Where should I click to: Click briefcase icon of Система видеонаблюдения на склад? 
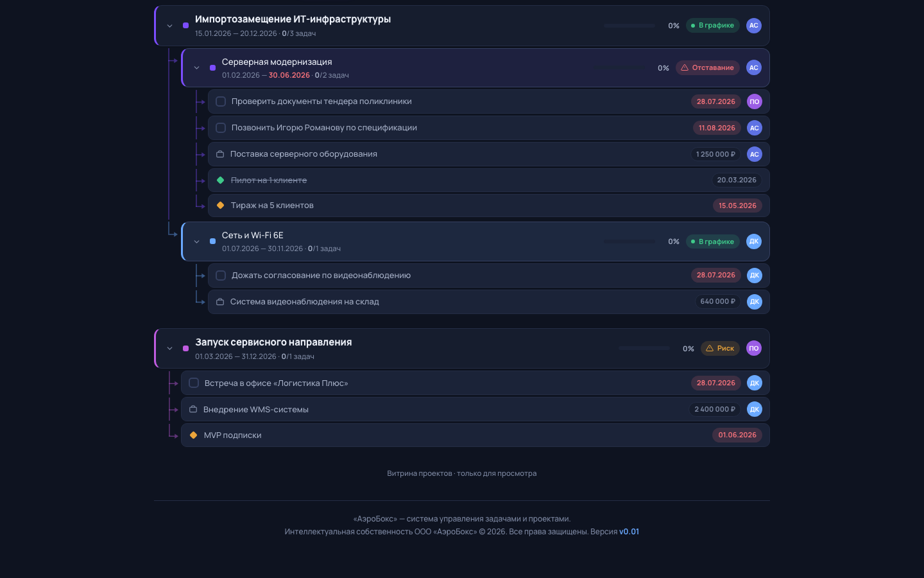click(x=220, y=302)
